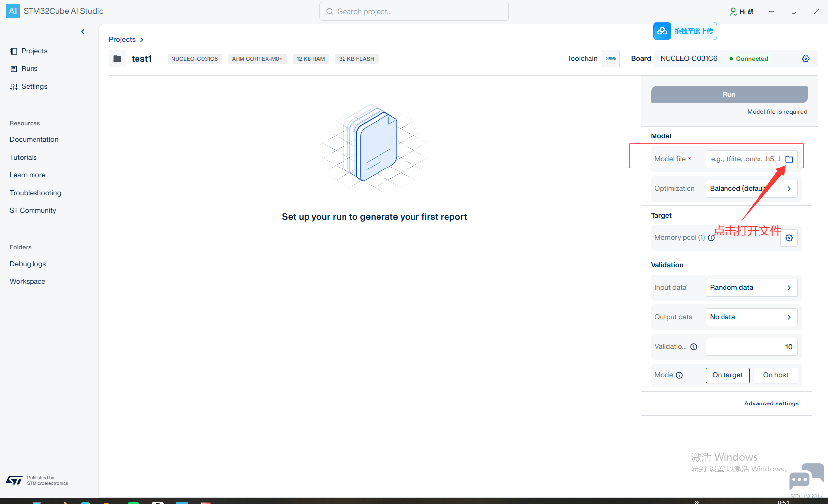Click the Model file path input
828x504 pixels.
point(745,159)
